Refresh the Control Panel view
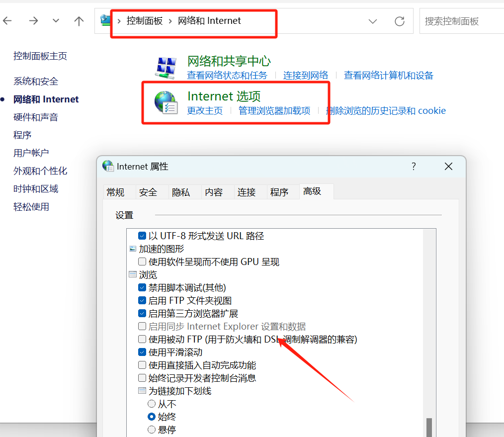 coord(400,21)
